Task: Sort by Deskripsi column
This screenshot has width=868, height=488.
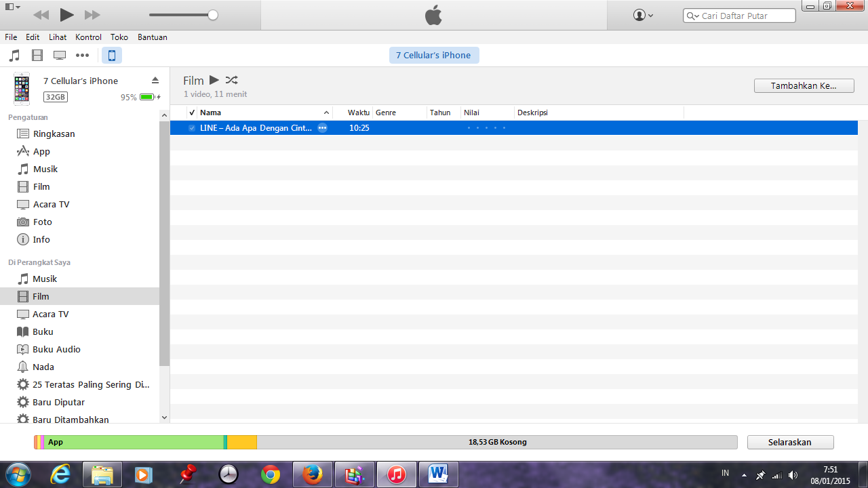Action: click(599, 113)
